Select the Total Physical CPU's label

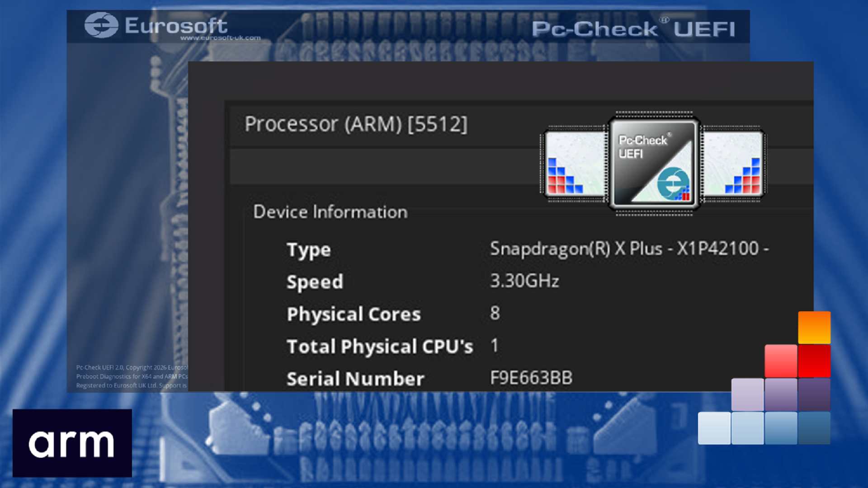pyautogui.click(x=380, y=347)
